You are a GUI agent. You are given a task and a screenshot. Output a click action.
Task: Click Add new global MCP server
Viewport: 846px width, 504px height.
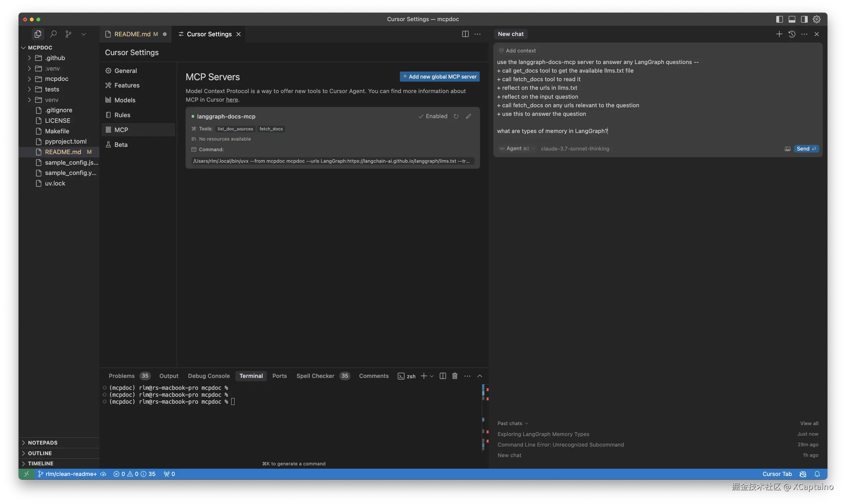coord(439,77)
